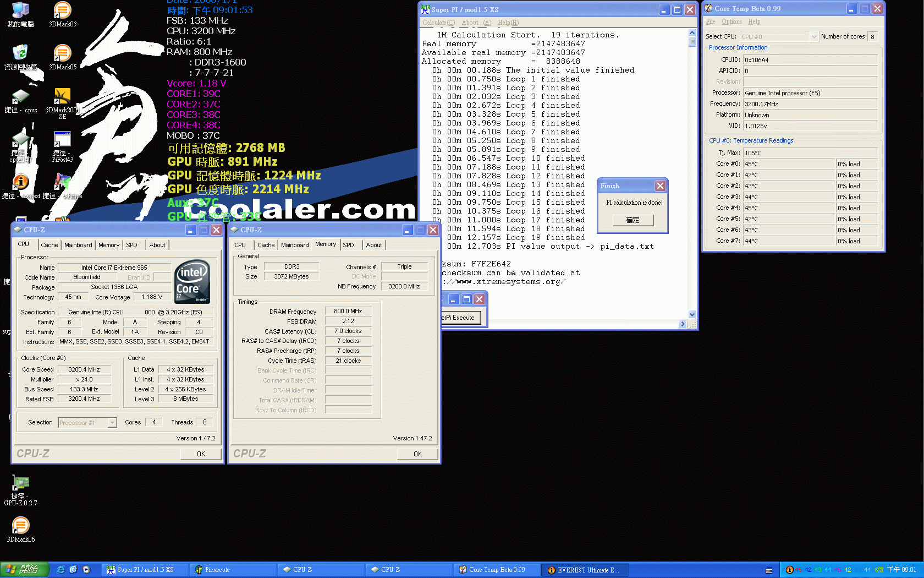Click the Number of cores field
Image resolution: width=924 pixels, height=578 pixels.
pos(872,37)
